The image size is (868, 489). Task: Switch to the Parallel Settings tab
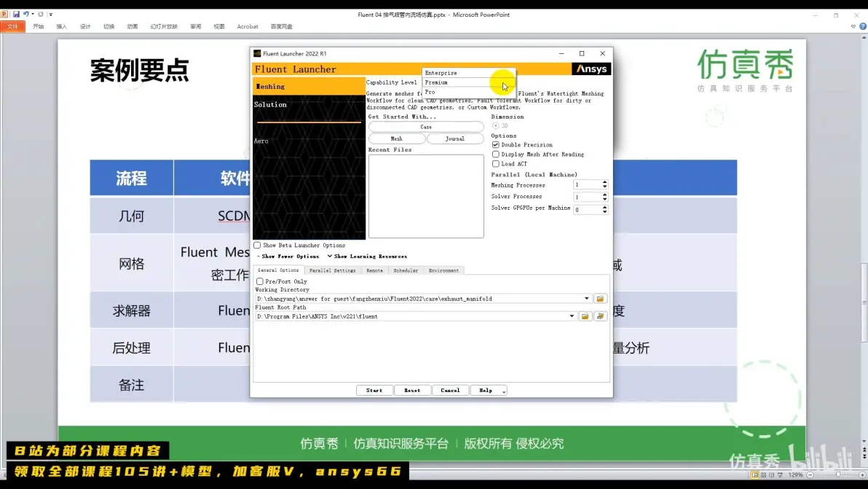point(332,271)
